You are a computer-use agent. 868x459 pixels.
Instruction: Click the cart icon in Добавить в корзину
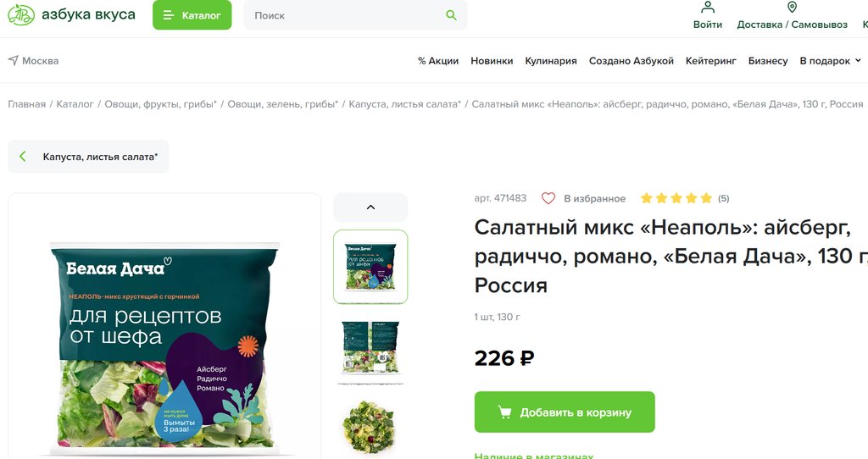coord(504,412)
